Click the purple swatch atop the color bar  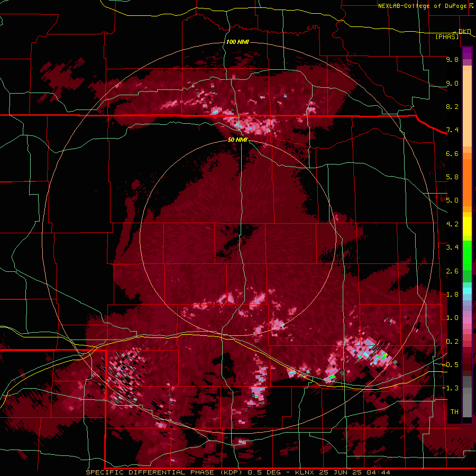pos(467,53)
